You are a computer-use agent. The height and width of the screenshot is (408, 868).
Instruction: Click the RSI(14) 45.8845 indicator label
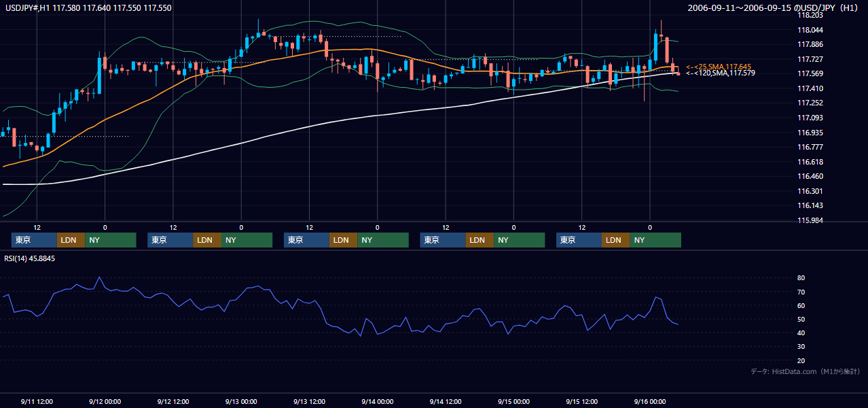point(30,258)
